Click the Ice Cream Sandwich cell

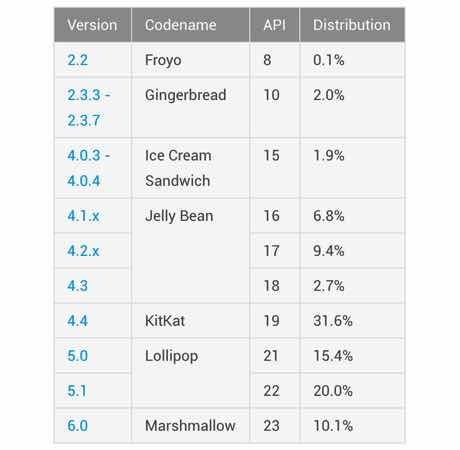(190, 168)
